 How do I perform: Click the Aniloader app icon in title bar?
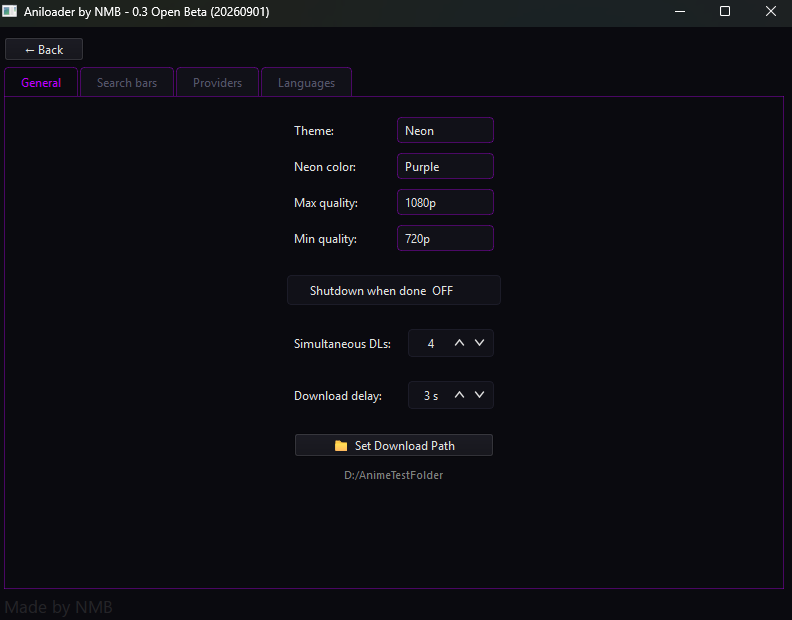[9, 11]
